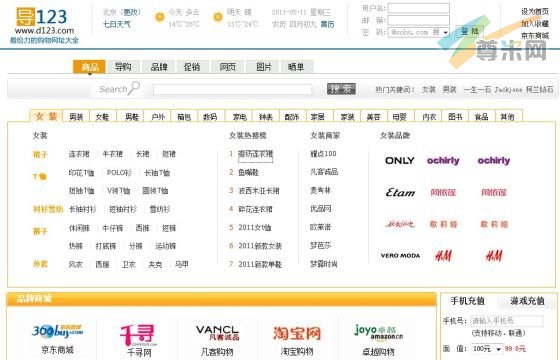
Task: Click the main search text box
Action: click(x=232, y=89)
